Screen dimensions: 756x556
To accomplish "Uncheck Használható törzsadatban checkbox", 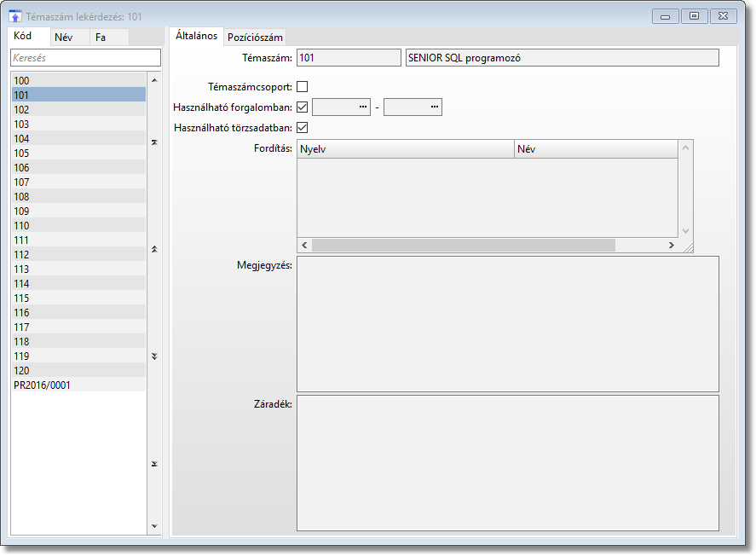I will point(302,128).
